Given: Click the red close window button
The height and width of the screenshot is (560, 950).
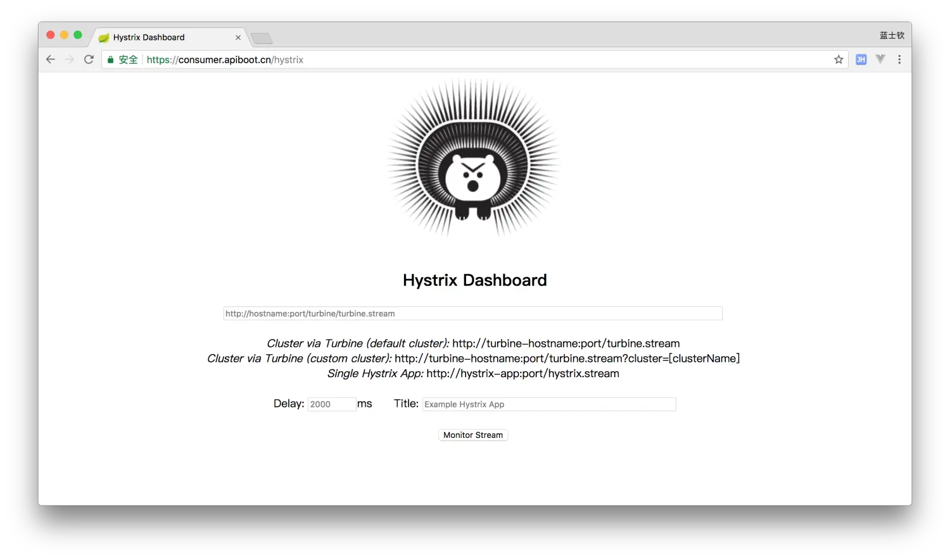Looking at the screenshot, I should (x=51, y=35).
